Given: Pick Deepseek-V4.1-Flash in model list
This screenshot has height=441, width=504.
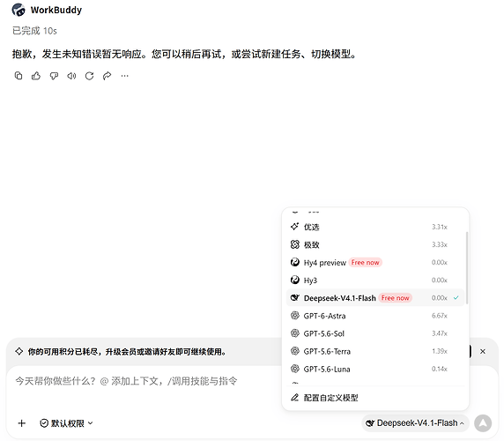Looking at the screenshot, I should 374,298.
